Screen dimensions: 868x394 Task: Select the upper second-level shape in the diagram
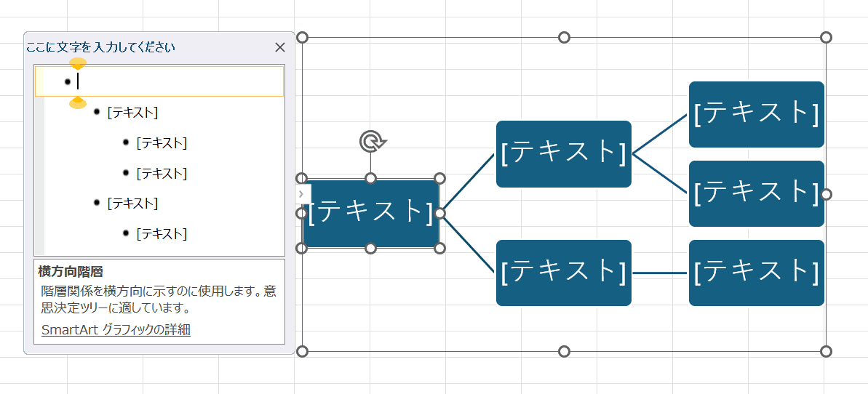(x=563, y=154)
